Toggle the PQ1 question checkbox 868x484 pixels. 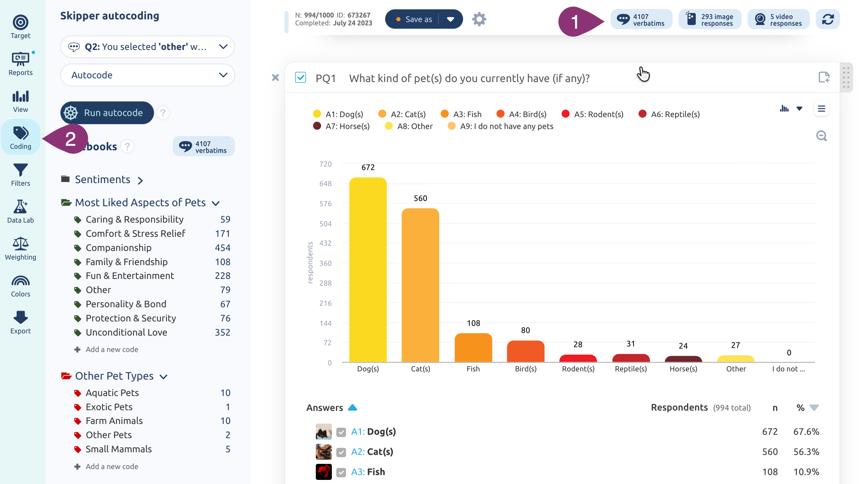(301, 78)
